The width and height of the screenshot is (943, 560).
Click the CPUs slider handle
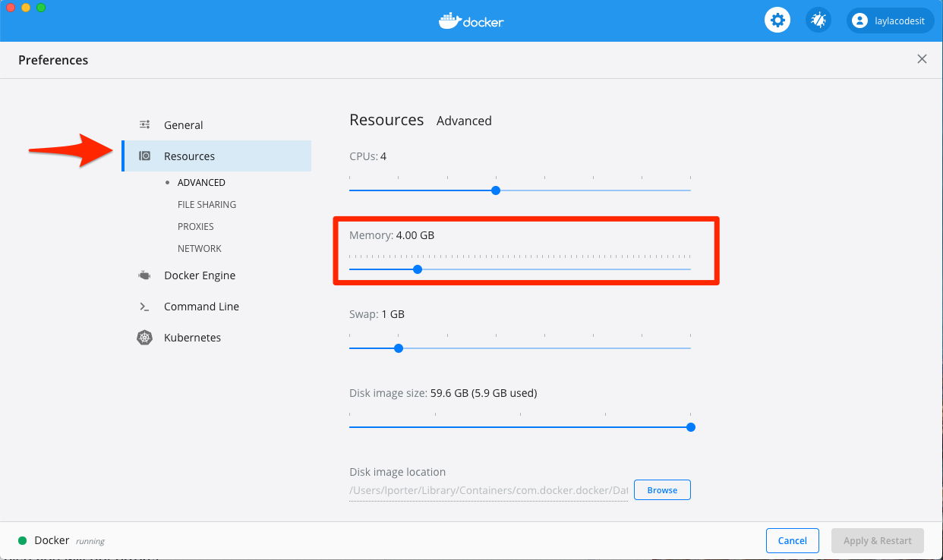(x=496, y=190)
